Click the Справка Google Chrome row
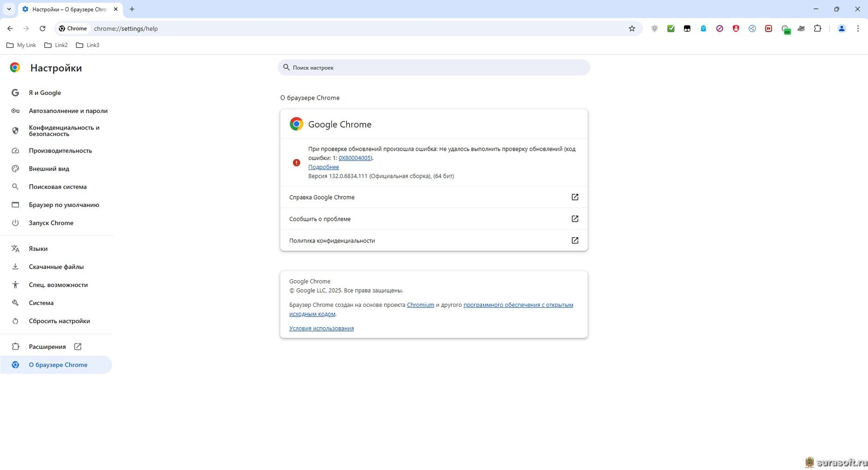Screen dimensions: 868x470 (434, 197)
